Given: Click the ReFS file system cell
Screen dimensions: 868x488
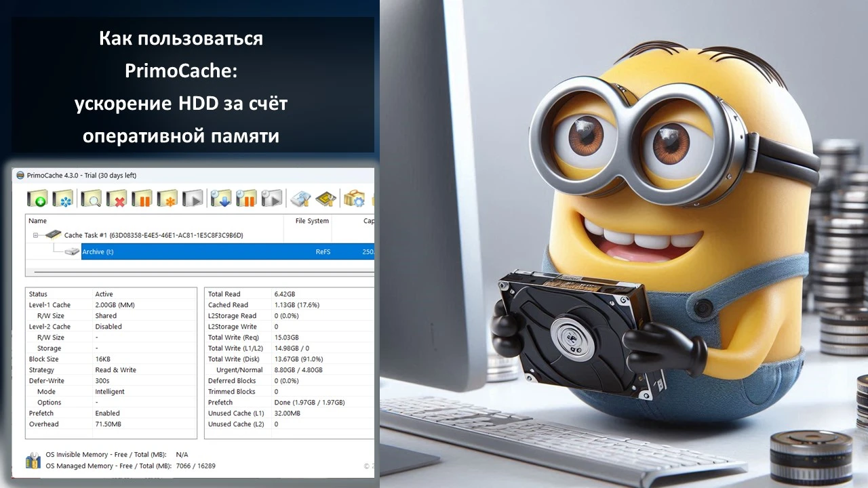Looking at the screenshot, I should (x=322, y=251).
